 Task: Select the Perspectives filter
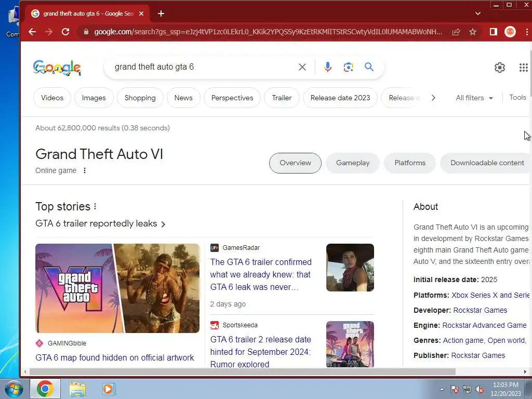point(232,98)
